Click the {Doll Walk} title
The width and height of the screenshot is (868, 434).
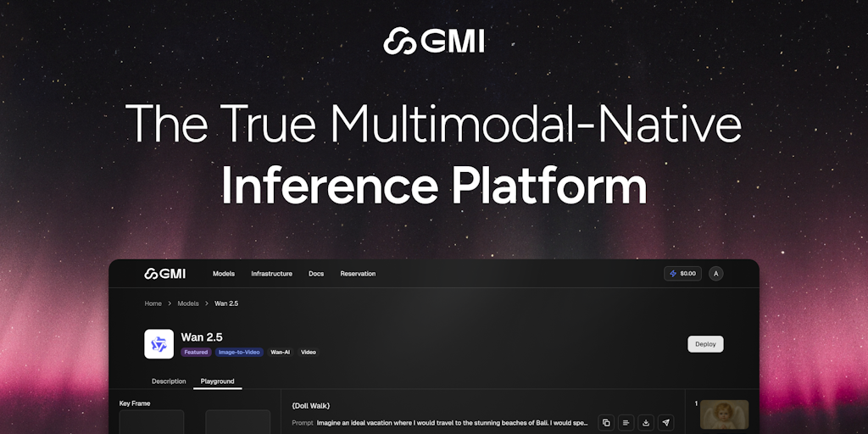point(310,406)
